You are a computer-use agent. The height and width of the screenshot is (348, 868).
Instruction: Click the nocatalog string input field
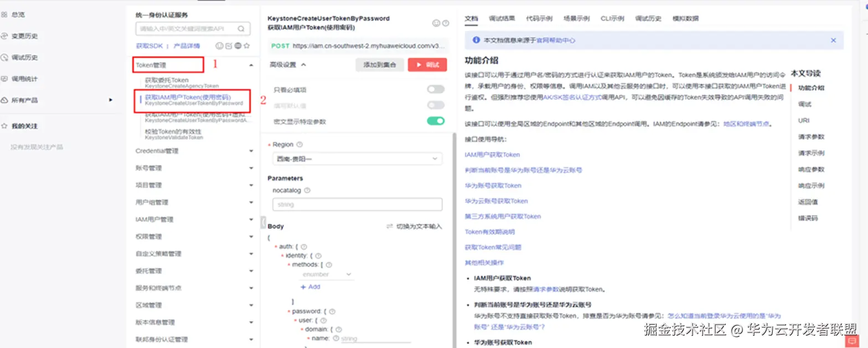tap(357, 204)
